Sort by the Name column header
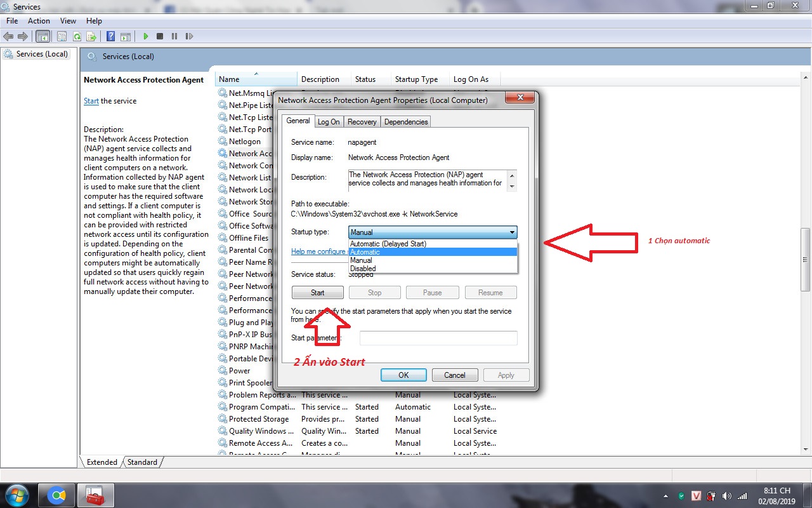Image resolution: width=812 pixels, height=508 pixels. click(x=256, y=79)
